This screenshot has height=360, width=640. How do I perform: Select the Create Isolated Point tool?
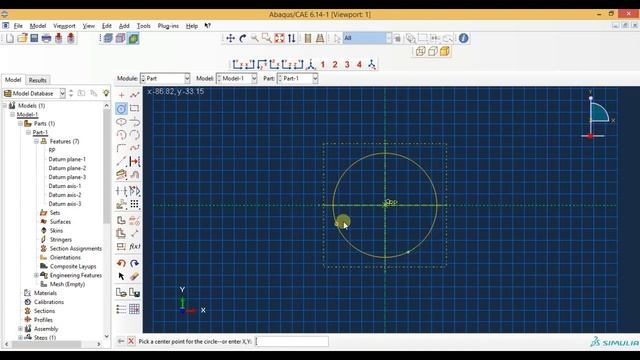pos(121,95)
